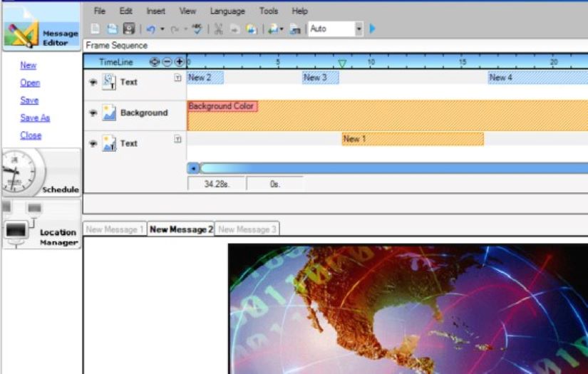Viewport: 588px width, 374px height.
Task: Click the toolbar icon left of Auto box
Action: click(x=295, y=29)
